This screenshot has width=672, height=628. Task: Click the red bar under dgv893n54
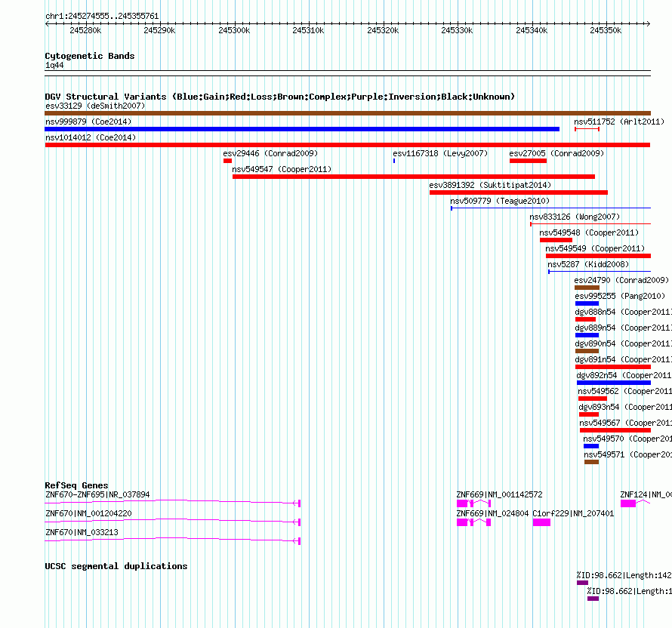[589, 414]
